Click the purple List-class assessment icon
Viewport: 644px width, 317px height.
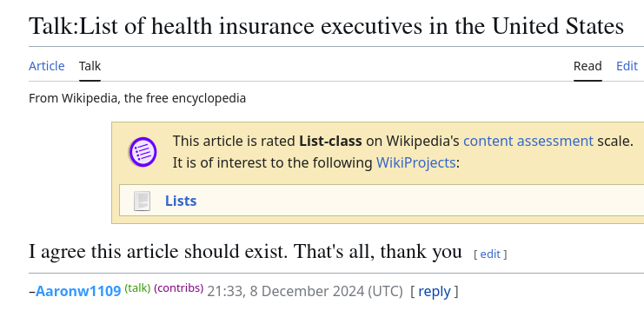click(x=143, y=152)
